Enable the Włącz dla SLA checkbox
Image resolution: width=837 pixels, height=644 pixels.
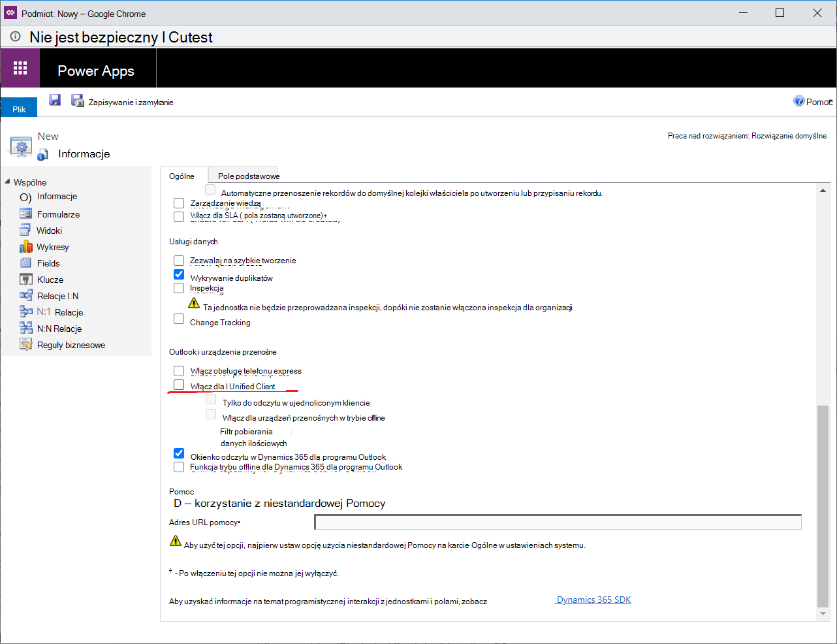tap(179, 216)
